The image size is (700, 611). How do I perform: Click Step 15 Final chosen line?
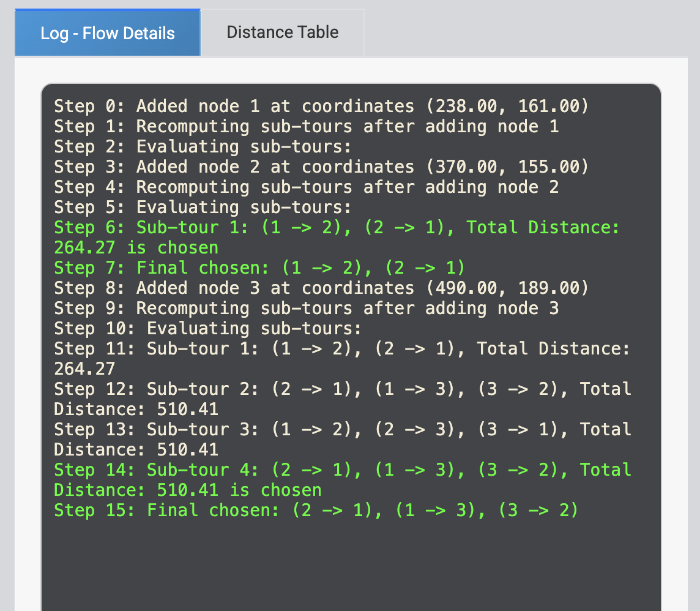316,510
